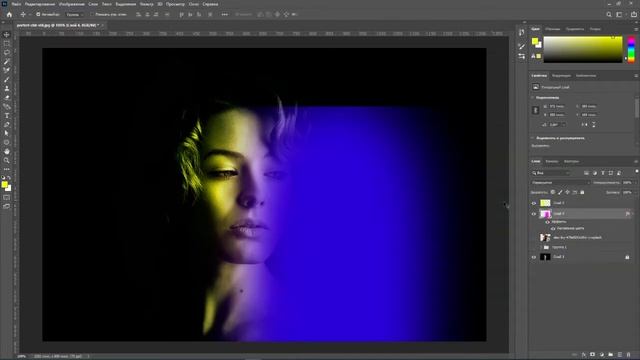This screenshot has height=360, width=640.
Task: Select the Type (T) tool
Action: [x=7, y=116]
